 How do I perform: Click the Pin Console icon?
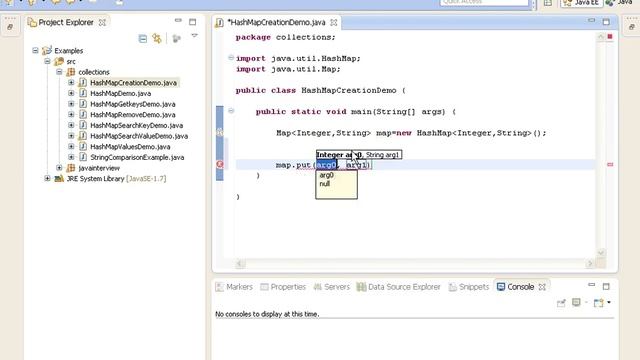tap(561, 303)
